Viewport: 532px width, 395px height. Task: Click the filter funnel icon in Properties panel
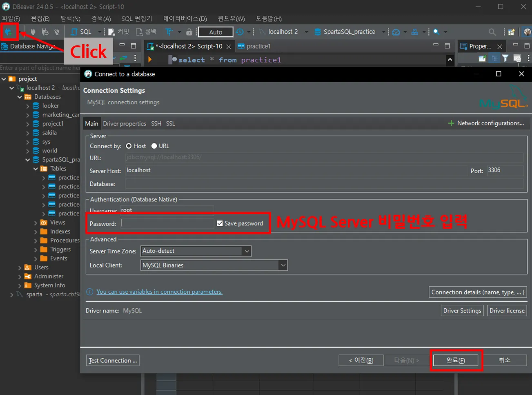coord(505,58)
